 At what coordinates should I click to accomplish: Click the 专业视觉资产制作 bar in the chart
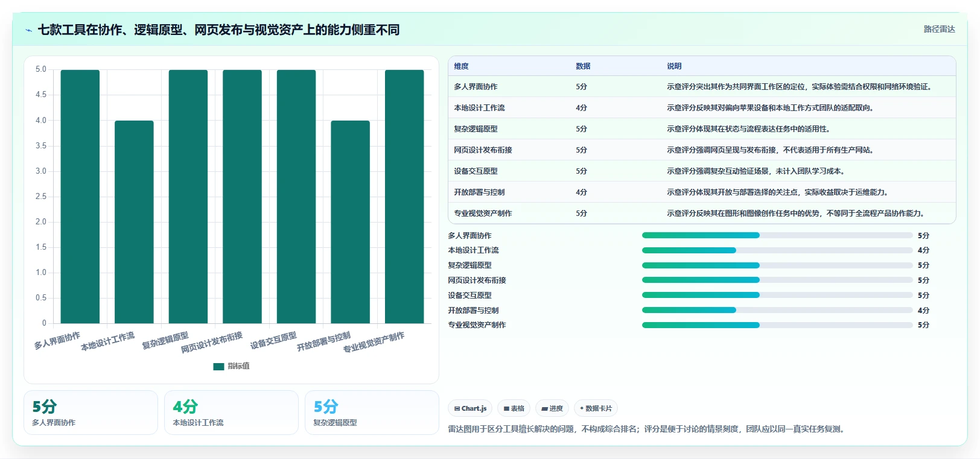coord(404,197)
